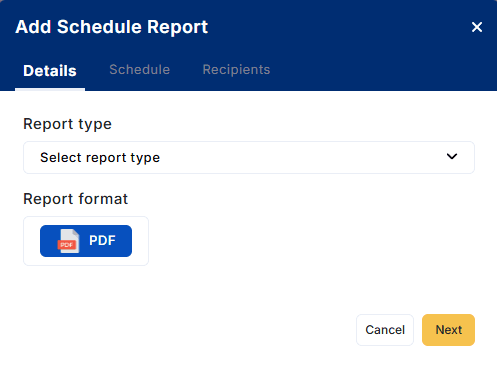The image size is (497, 368).
Task: Click the "Select report type" placeholder text
Action: tap(100, 158)
